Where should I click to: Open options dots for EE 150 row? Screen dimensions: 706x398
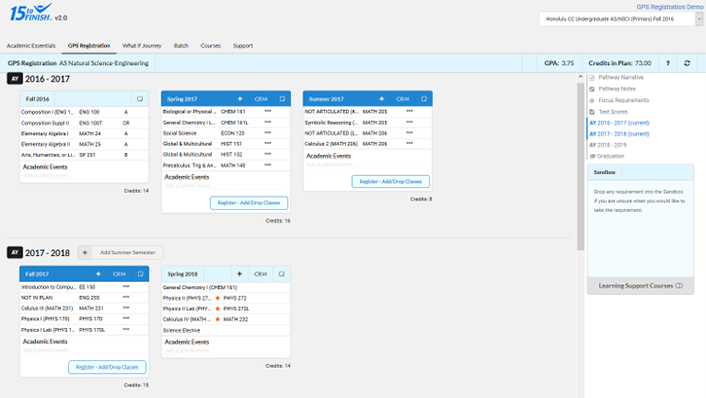click(126, 286)
